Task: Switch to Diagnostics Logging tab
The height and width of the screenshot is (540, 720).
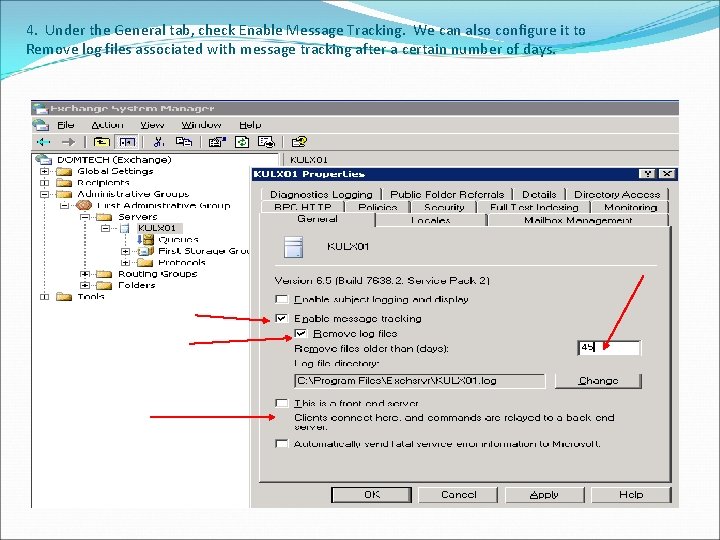Action: (321, 194)
